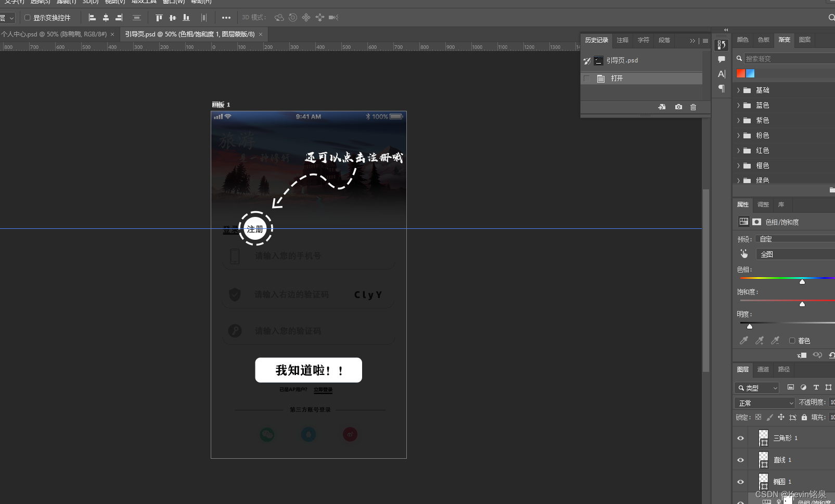Open the Character panel icon labeled A

point(721,74)
